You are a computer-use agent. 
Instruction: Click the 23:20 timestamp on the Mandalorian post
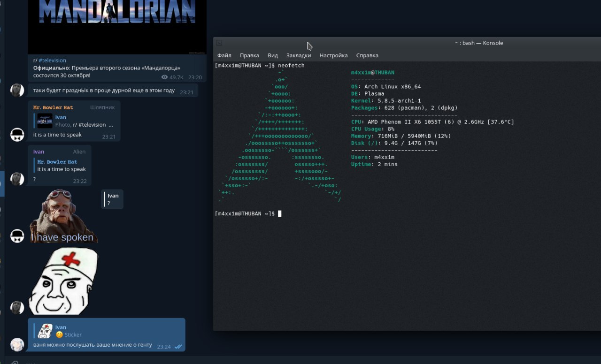click(195, 77)
